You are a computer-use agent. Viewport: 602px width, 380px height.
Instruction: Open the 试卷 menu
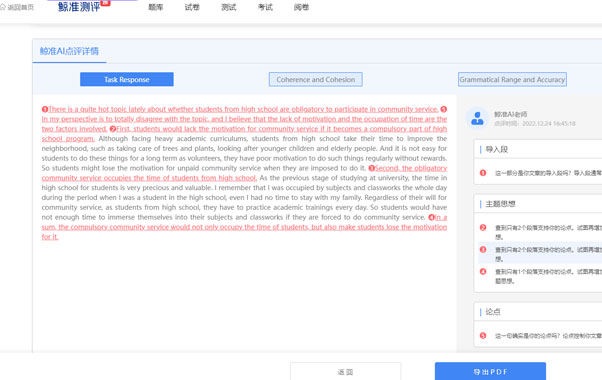coord(192,7)
